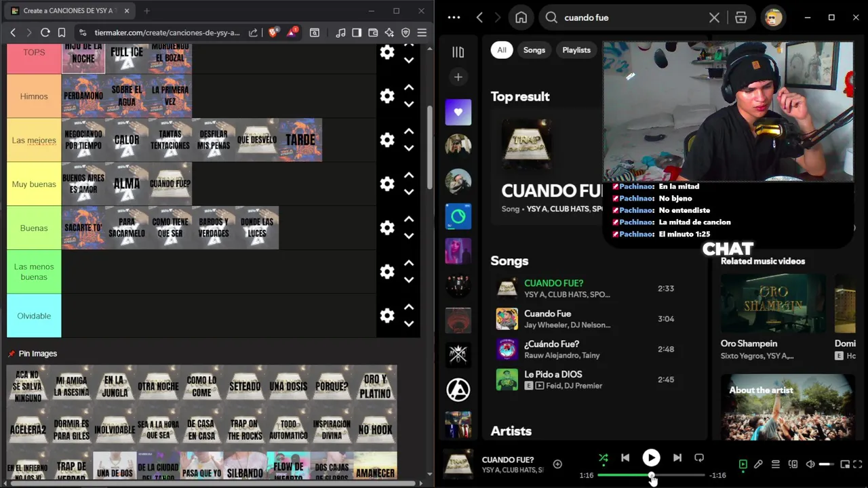The width and height of the screenshot is (868, 488).
Task: Reload the tiermaker page in the browser
Action: (x=45, y=33)
